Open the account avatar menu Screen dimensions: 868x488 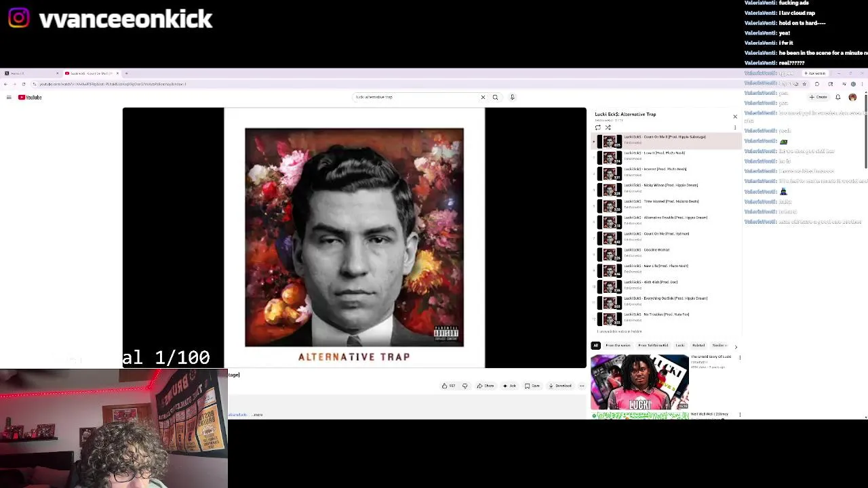pos(852,98)
